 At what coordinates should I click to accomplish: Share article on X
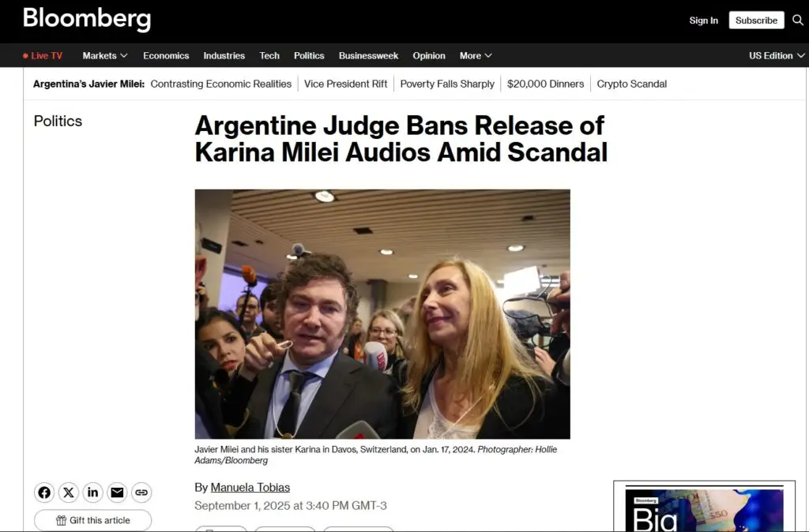click(69, 493)
